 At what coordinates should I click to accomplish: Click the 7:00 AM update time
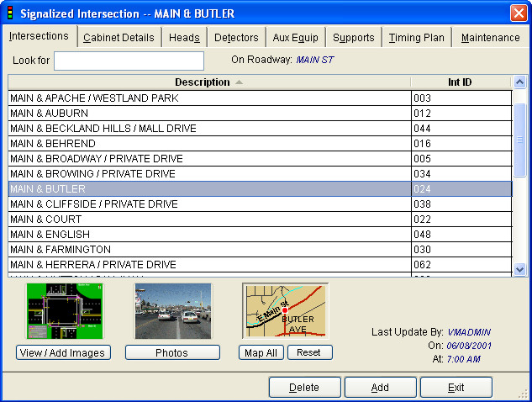[x=463, y=359]
